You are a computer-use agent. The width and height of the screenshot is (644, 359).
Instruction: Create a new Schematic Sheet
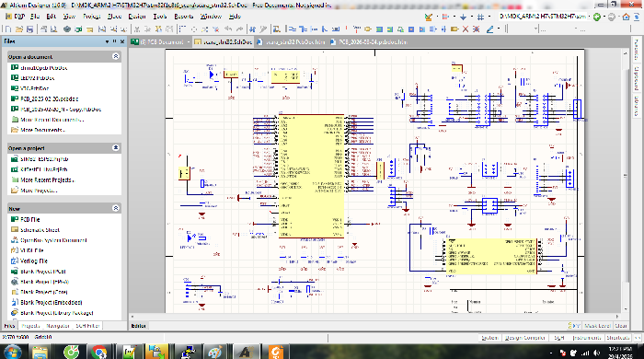(40, 230)
